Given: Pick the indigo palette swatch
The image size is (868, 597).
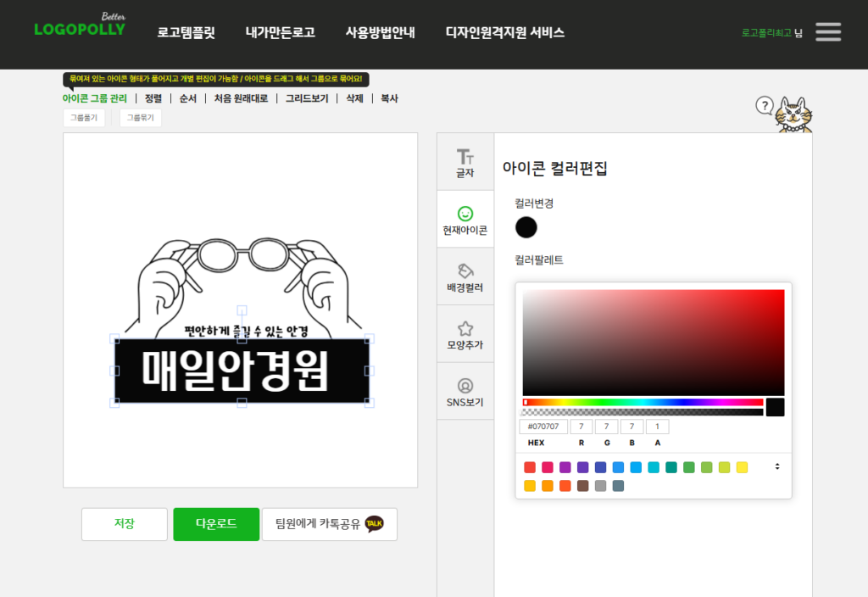Looking at the screenshot, I should point(601,467).
